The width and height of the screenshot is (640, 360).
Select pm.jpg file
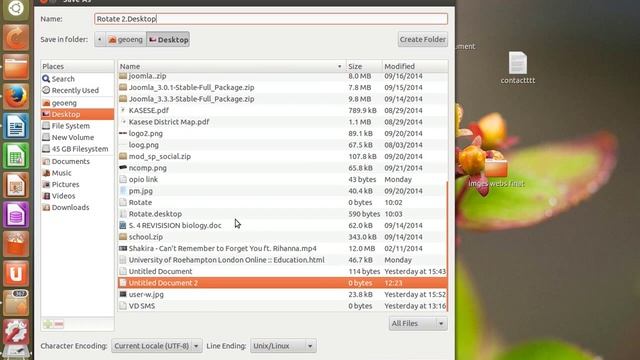pyautogui.click(x=282, y=191)
